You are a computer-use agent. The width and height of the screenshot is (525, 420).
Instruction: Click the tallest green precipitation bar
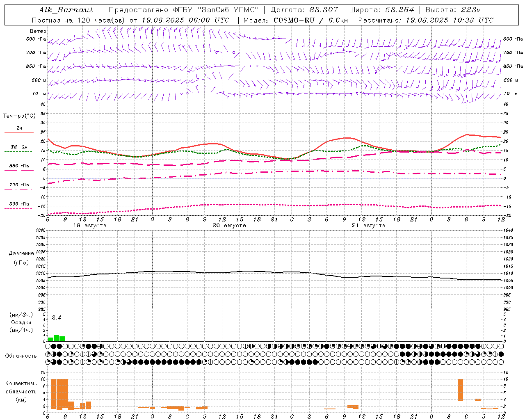pos(57,338)
